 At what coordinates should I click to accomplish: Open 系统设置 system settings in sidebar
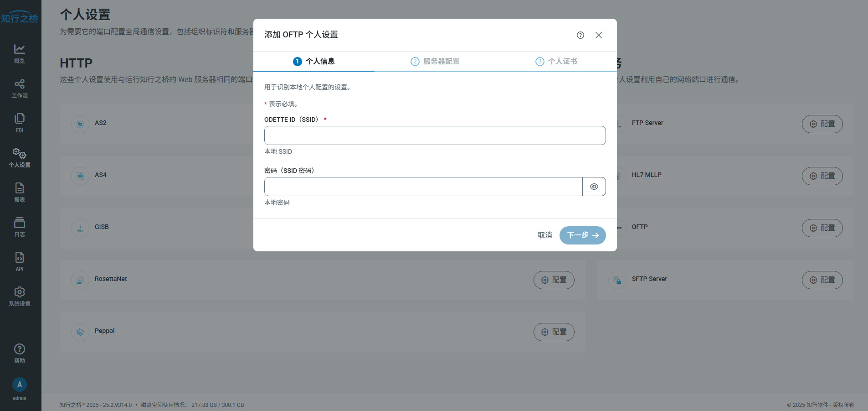tap(20, 296)
